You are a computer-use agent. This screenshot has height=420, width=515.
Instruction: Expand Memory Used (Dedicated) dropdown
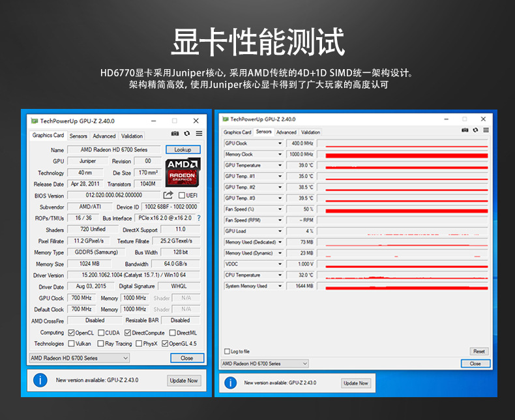(280, 242)
